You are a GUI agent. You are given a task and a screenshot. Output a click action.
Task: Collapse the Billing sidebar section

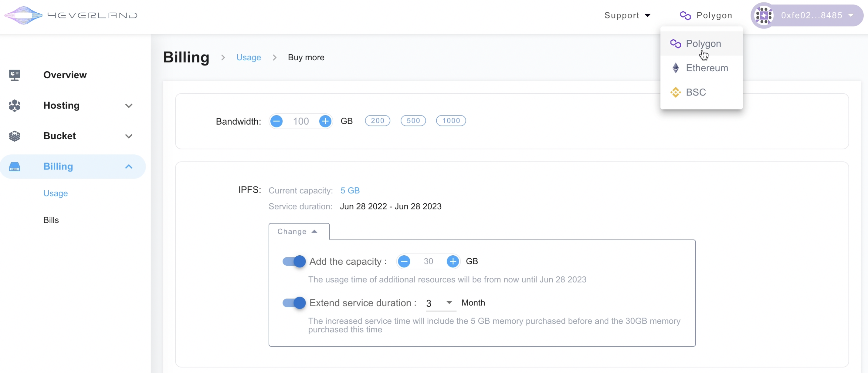tap(128, 167)
